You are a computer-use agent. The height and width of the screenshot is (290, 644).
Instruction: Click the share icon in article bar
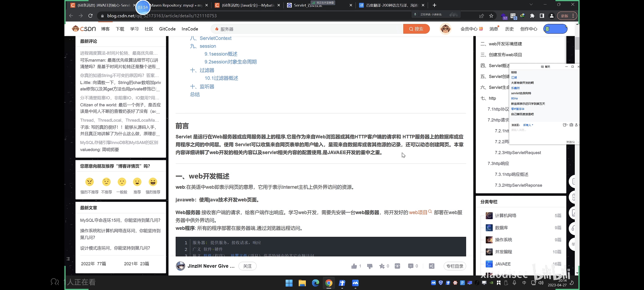[x=431, y=266]
